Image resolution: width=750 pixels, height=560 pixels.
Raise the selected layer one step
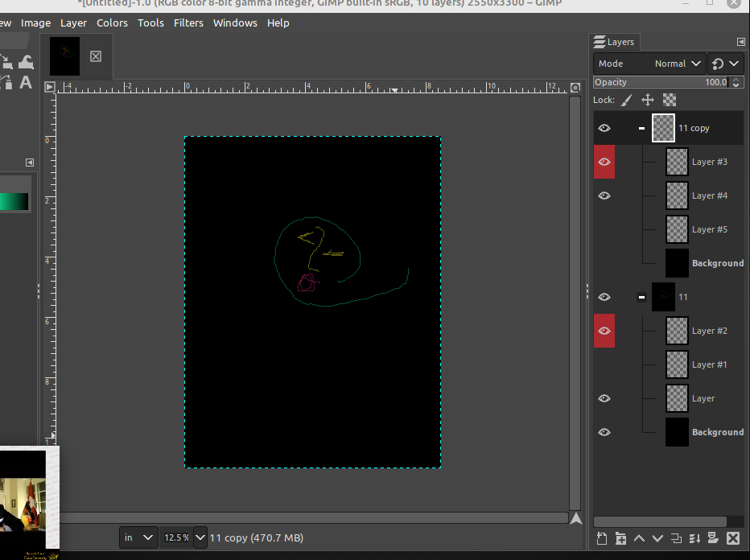click(x=639, y=538)
